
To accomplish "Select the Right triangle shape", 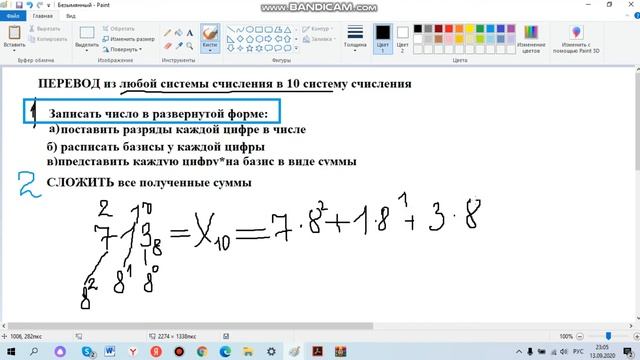I will [x=230, y=39].
